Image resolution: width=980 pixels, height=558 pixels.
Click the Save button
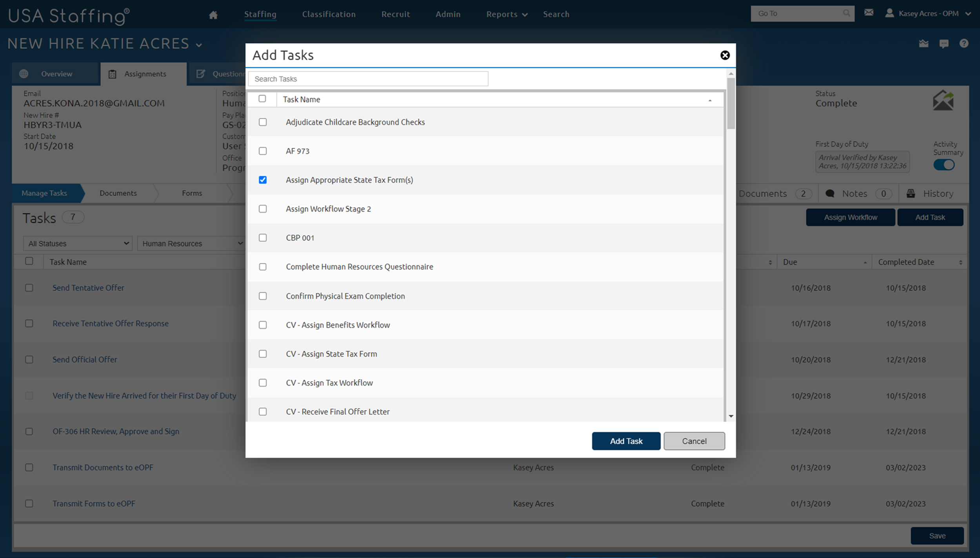(937, 536)
